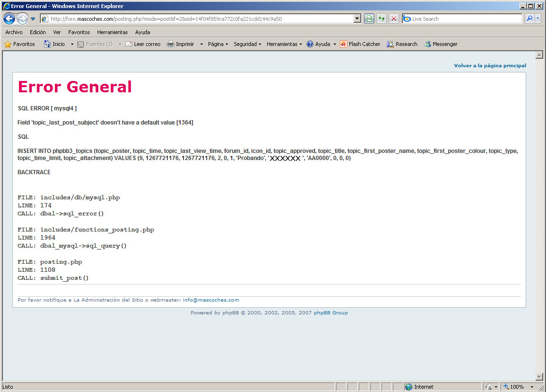The image size is (546, 392).
Task: Expand the Ayuda toolbar dropdown arrow
Action: [x=335, y=44]
